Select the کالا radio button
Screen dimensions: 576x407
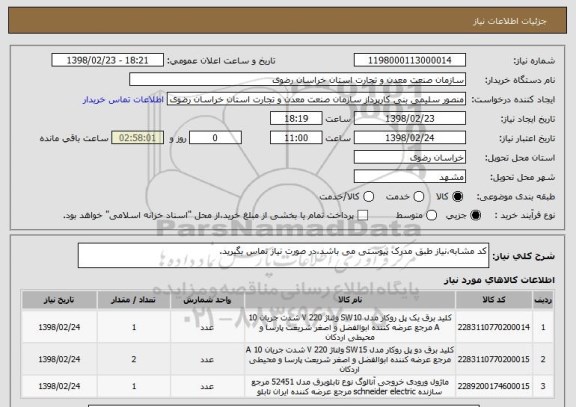458,197
